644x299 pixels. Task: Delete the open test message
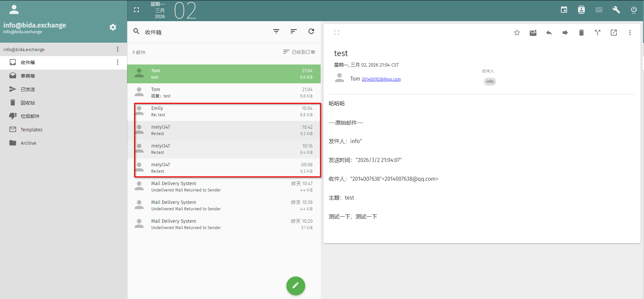click(581, 33)
